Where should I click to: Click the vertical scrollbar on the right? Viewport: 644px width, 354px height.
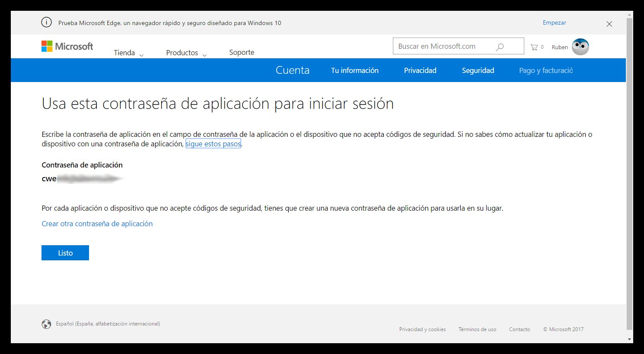630,173
